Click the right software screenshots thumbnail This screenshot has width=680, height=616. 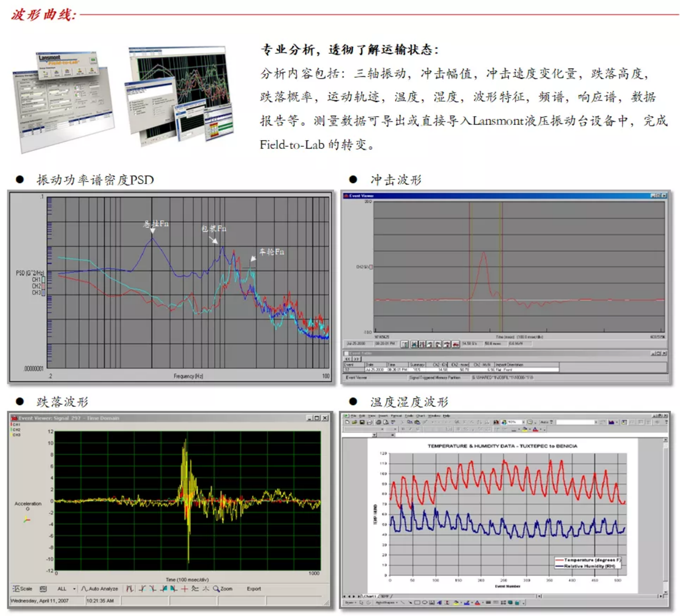pos(180,96)
